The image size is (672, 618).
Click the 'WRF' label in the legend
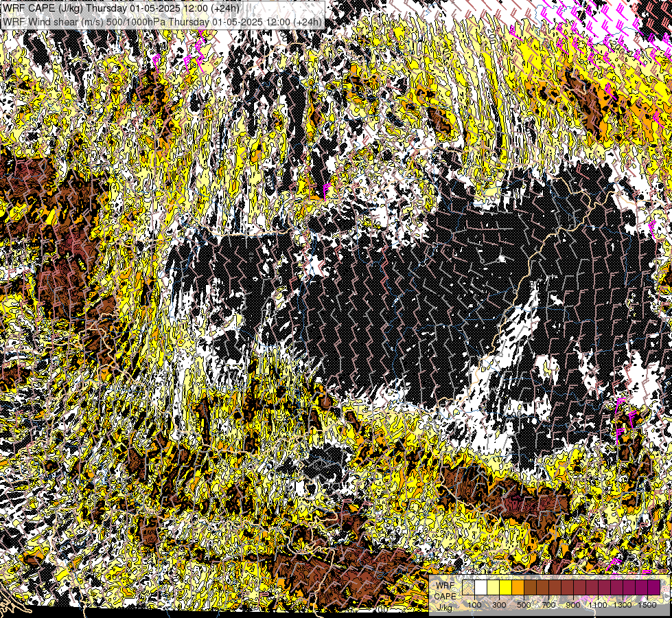click(x=445, y=586)
